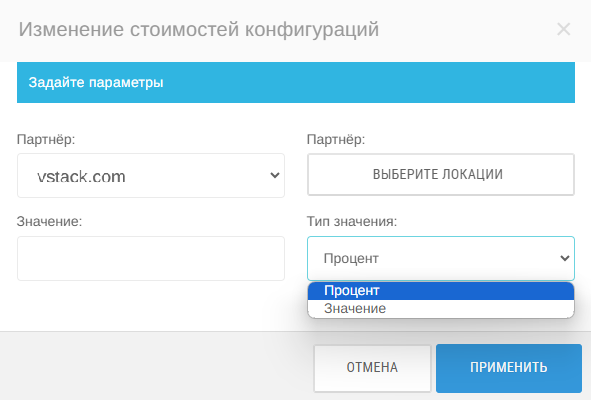Click the chevron arrow in vstack.com dropdown
The height and width of the screenshot is (400, 591).
click(x=275, y=175)
